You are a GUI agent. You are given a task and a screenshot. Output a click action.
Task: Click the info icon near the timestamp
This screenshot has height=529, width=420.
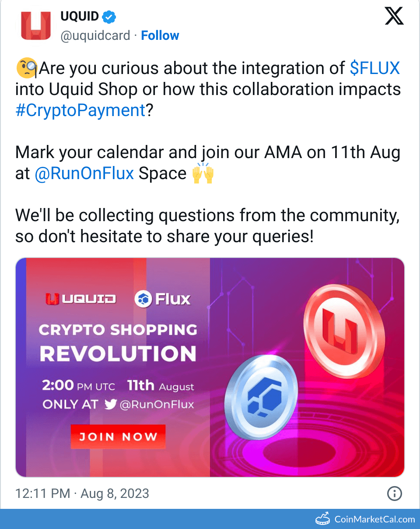[x=394, y=494]
